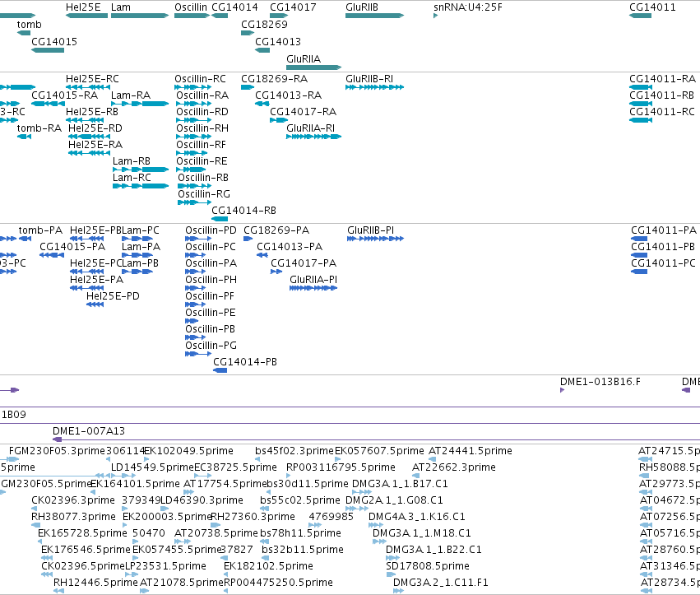Click EST AT22662.3prime
The height and width of the screenshot is (595, 700).
(454, 467)
